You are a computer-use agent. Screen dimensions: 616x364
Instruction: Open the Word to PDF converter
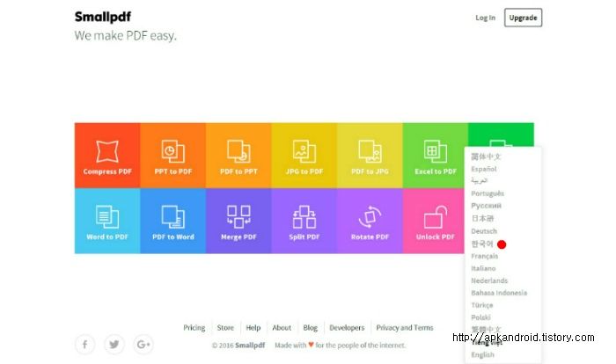[x=107, y=221]
